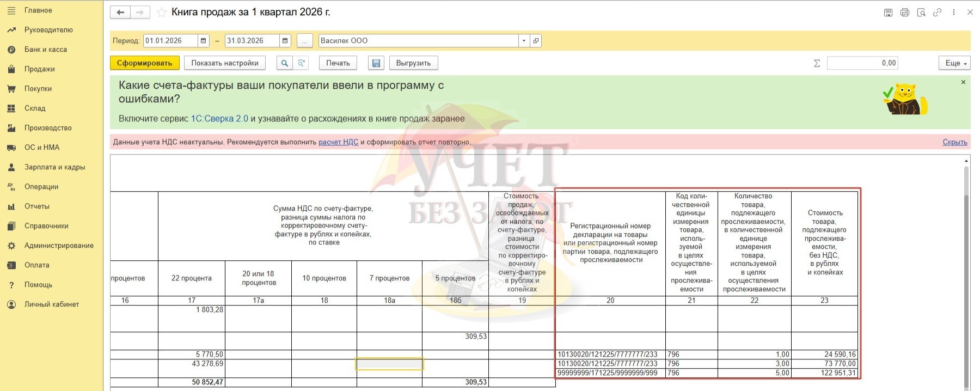The width and height of the screenshot is (980, 391).
Task: Open the three-dot vertical menu
Action: [x=953, y=13]
